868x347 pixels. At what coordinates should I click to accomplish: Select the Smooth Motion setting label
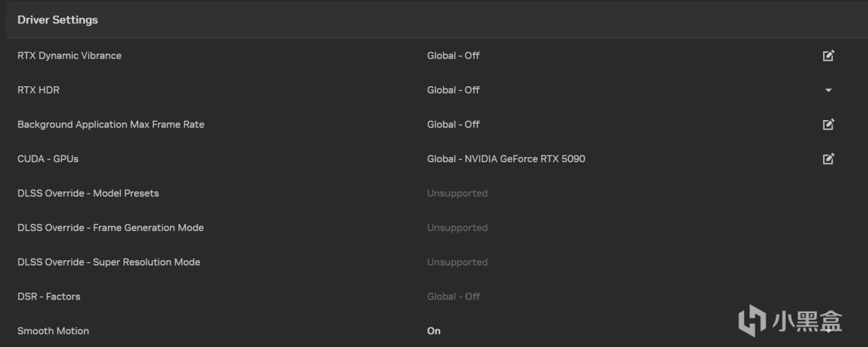pyautogui.click(x=53, y=331)
